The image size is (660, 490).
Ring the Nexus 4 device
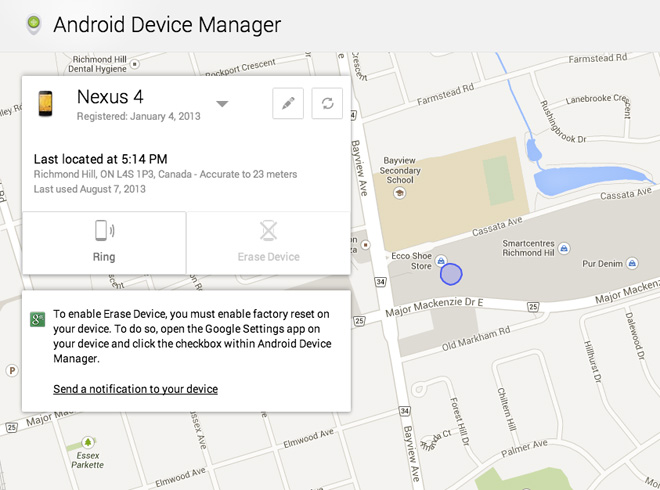pos(104,242)
